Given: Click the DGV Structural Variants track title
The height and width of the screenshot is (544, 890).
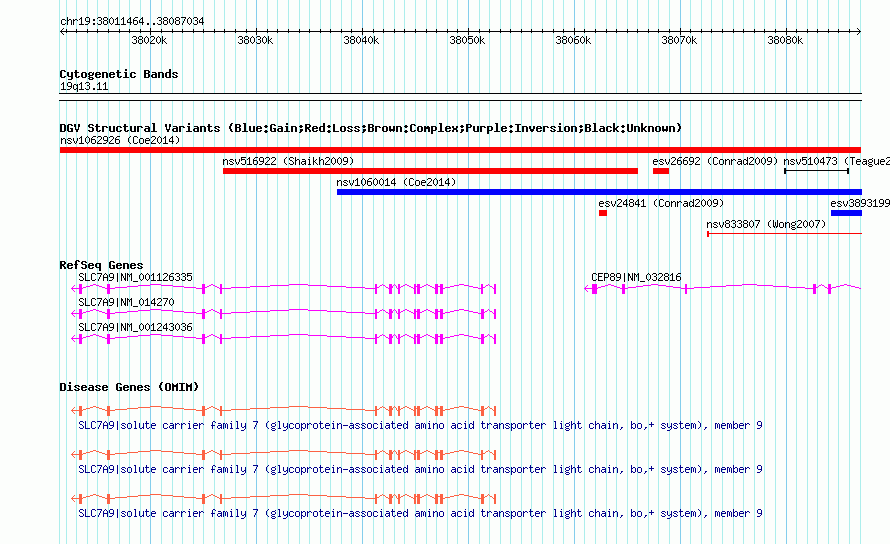Looking at the screenshot, I should (371, 128).
